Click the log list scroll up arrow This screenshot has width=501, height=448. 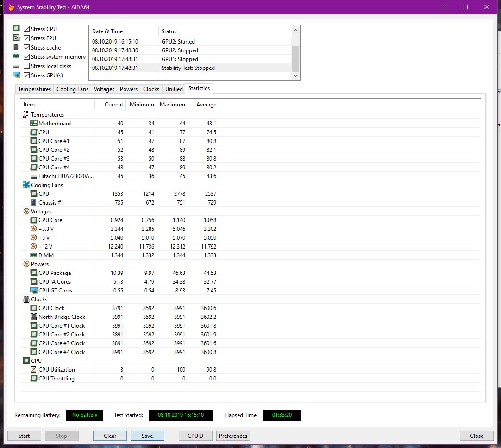295,31
